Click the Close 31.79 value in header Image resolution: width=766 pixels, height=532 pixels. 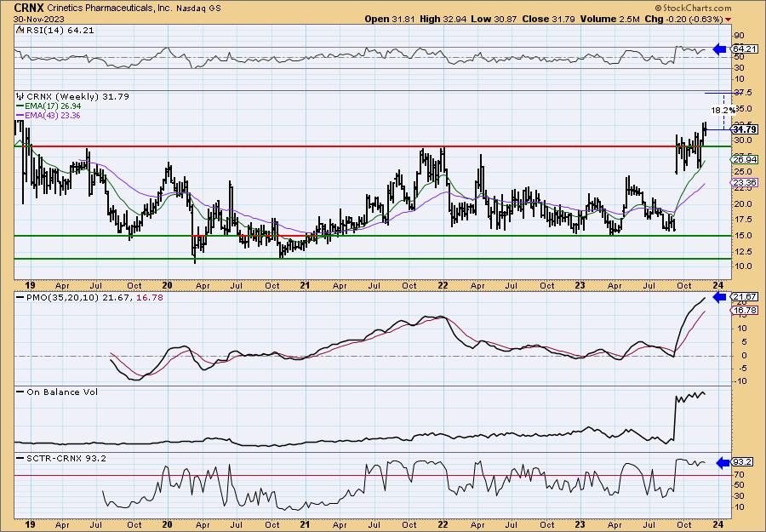[548, 20]
